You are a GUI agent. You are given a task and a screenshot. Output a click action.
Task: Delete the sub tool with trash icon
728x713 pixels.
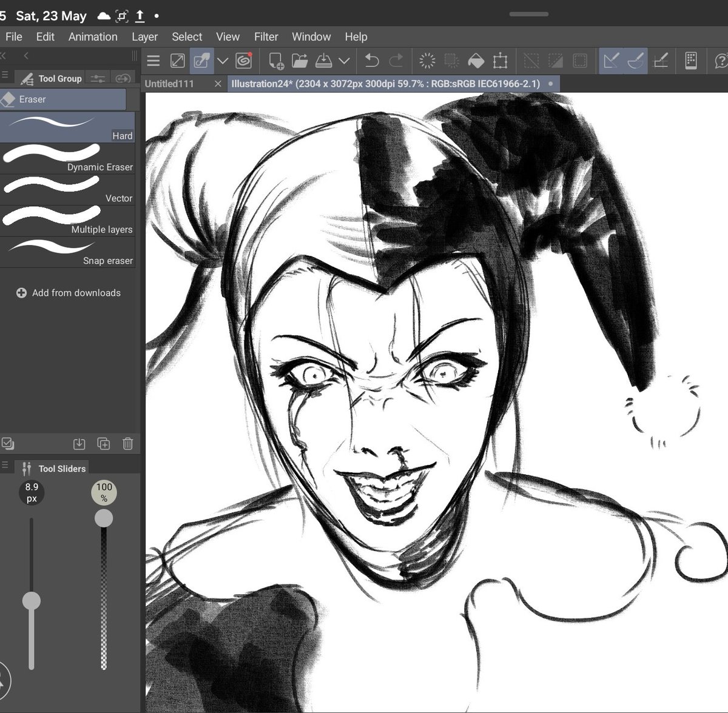127,444
